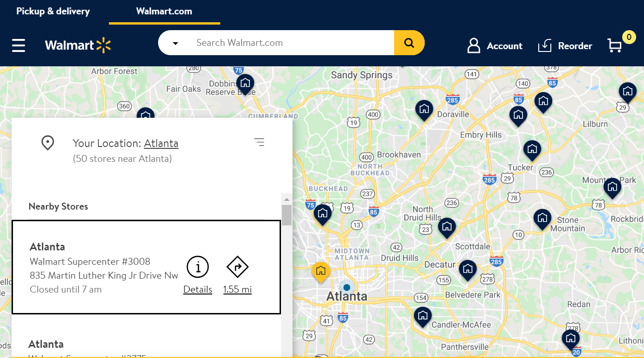Click 835 Martin Luther King Jr Drive address
This screenshot has width=644, height=358.
[x=104, y=275]
